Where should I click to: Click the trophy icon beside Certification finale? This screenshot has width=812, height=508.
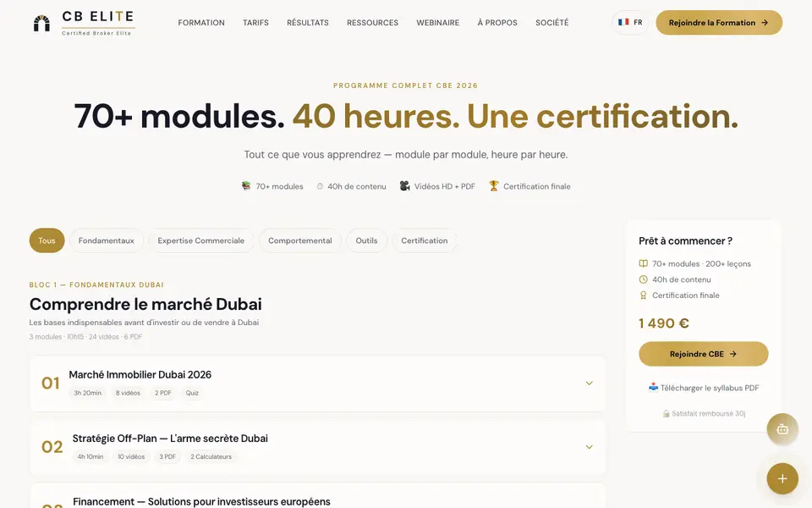pos(493,185)
